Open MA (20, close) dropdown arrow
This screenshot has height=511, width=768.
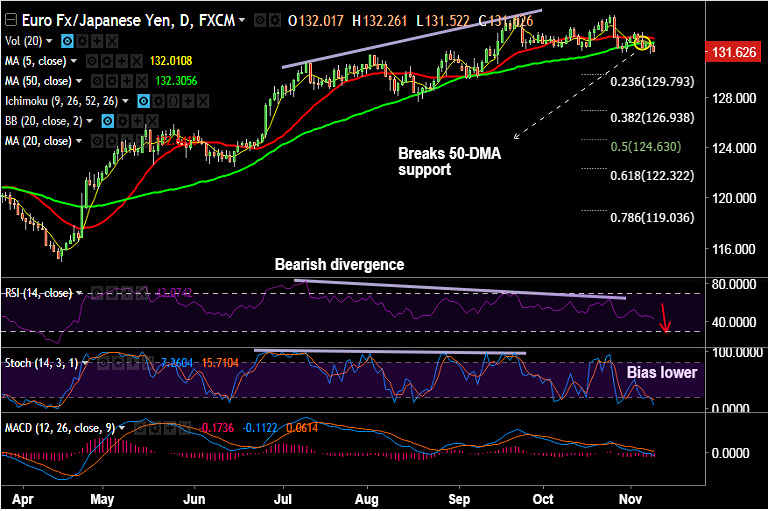(79, 142)
